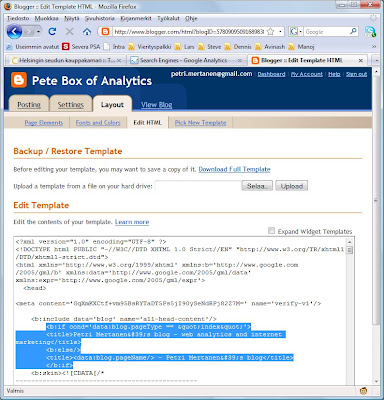Show more bookmarks with the chevron
The width and height of the screenshot is (384, 400).
click(374, 47)
